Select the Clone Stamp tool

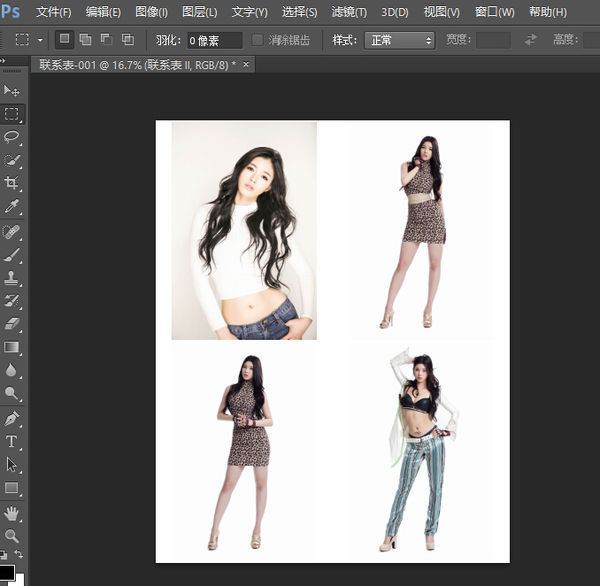(x=12, y=278)
